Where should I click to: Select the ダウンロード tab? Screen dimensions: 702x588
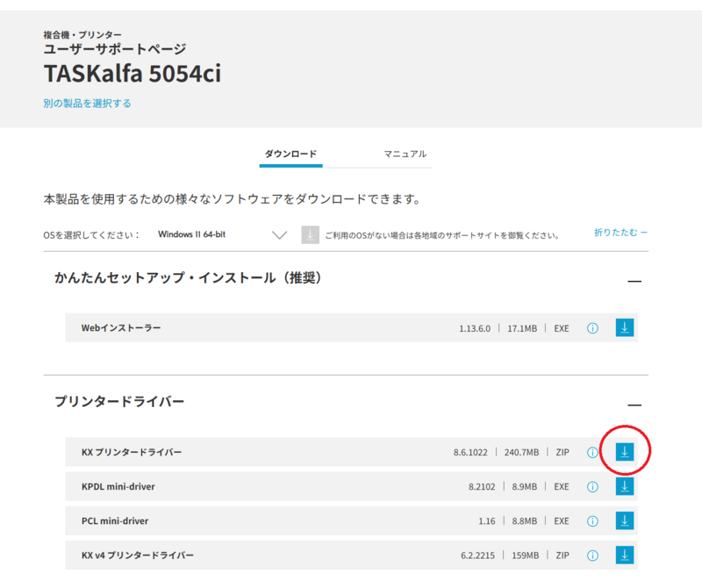pyautogui.click(x=290, y=154)
